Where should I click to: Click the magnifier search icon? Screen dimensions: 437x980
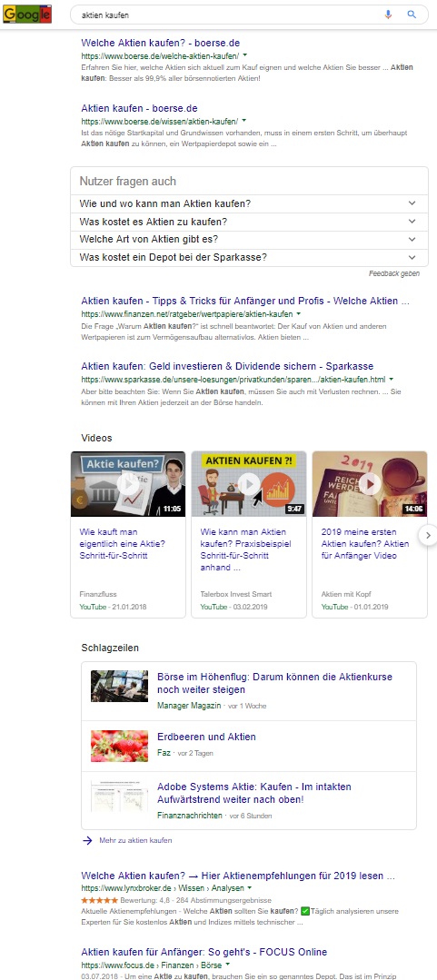click(x=412, y=14)
